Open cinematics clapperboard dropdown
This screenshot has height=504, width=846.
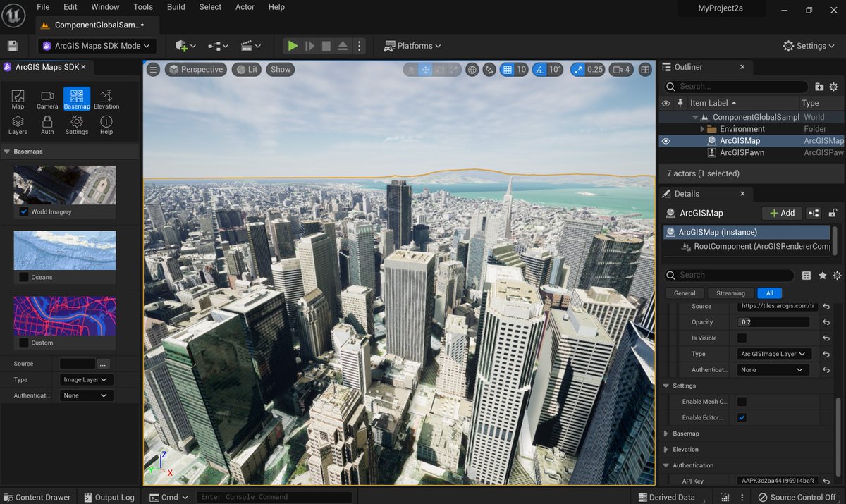pos(251,46)
